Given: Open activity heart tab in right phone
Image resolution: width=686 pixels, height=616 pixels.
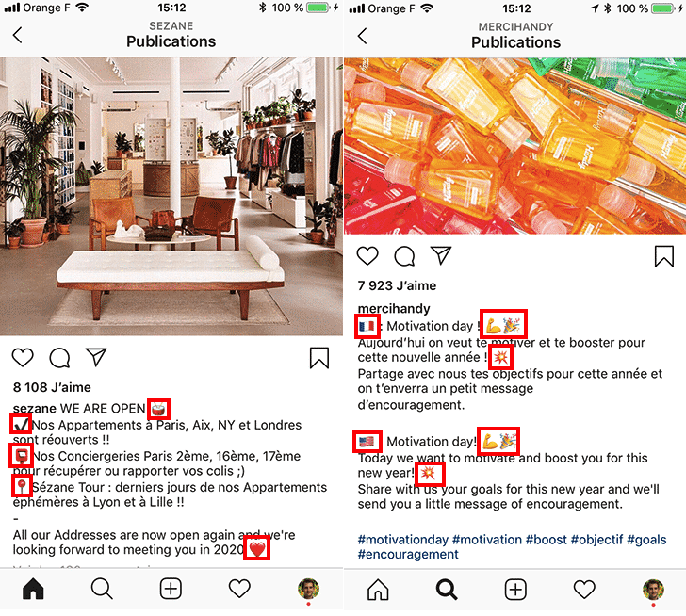Looking at the screenshot, I should pos(584,590).
